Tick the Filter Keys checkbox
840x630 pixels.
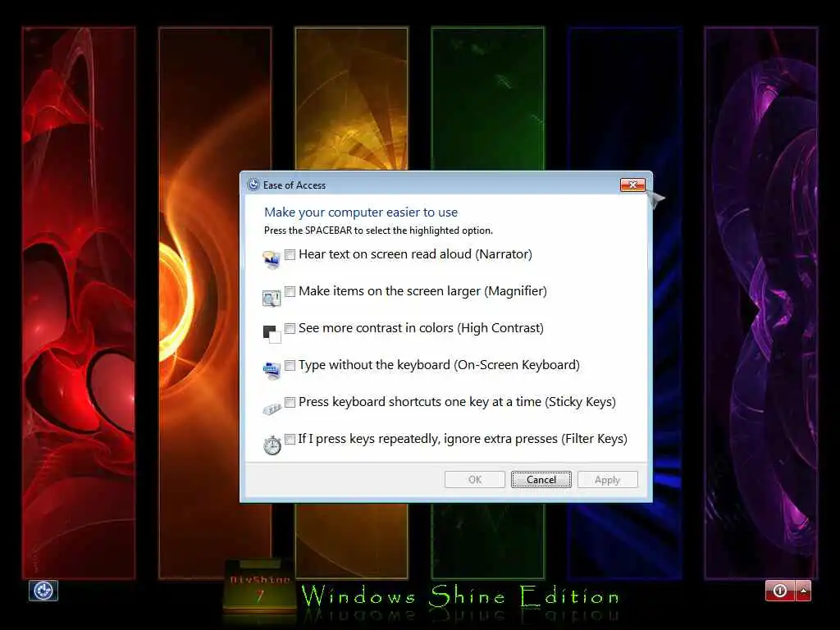[x=290, y=440]
